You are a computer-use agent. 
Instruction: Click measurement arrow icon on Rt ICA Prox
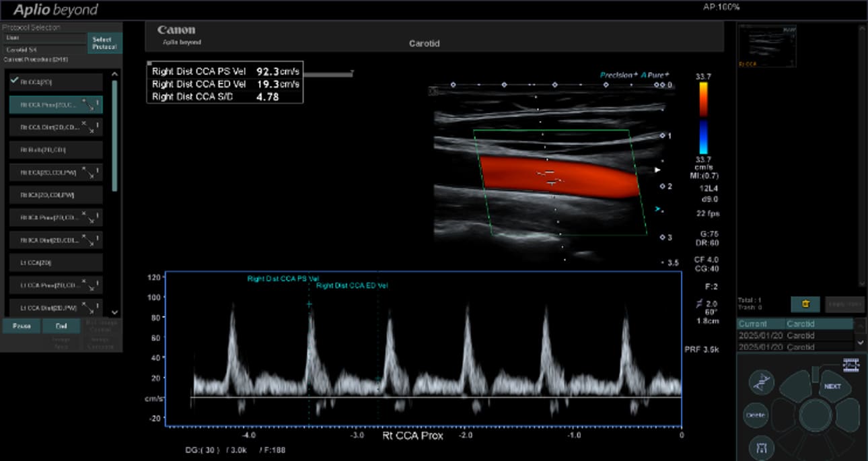(x=89, y=217)
